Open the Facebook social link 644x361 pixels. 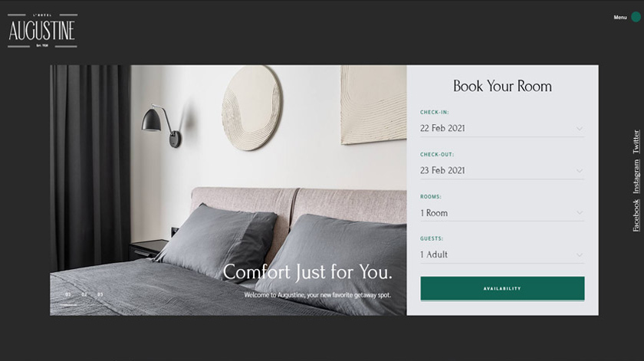click(636, 215)
